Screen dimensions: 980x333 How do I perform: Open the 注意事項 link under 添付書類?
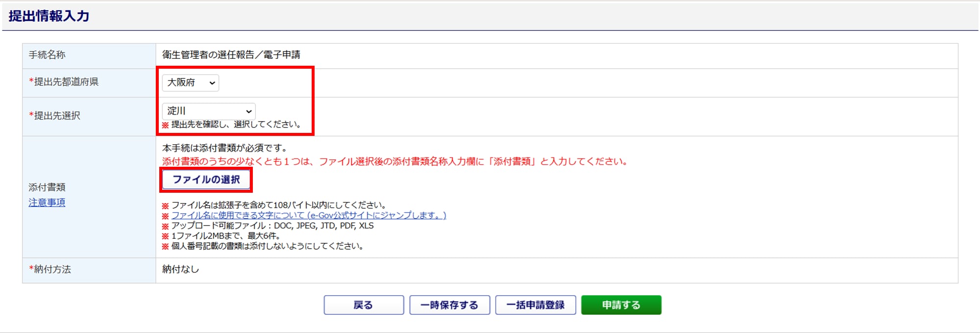(47, 203)
